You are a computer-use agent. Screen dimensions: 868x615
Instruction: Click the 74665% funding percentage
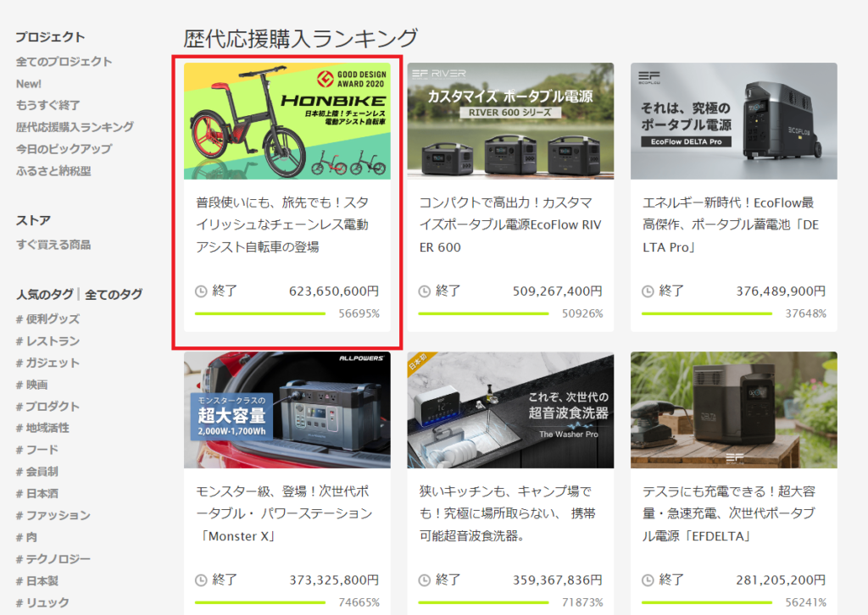[x=359, y=602]
